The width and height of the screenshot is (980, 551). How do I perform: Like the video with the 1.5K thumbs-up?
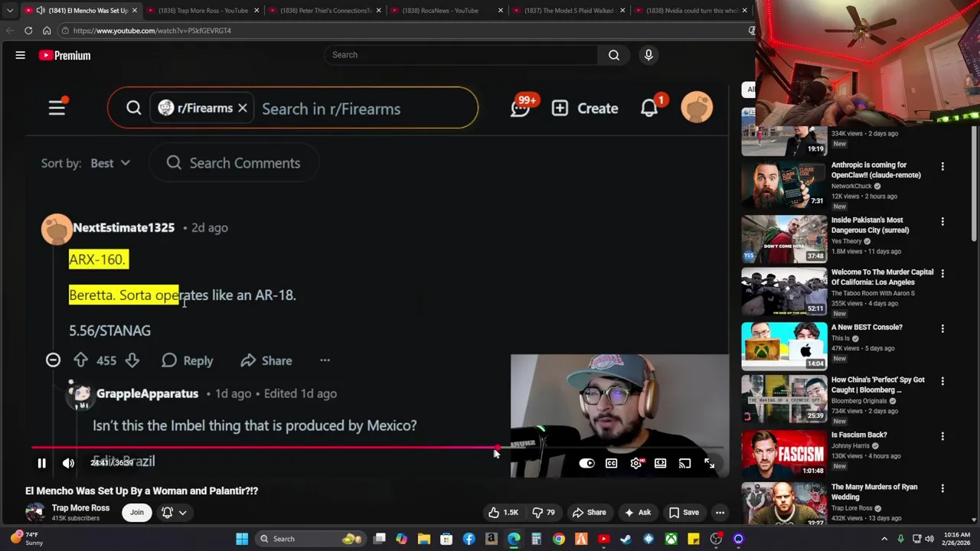tap(504, 512)
